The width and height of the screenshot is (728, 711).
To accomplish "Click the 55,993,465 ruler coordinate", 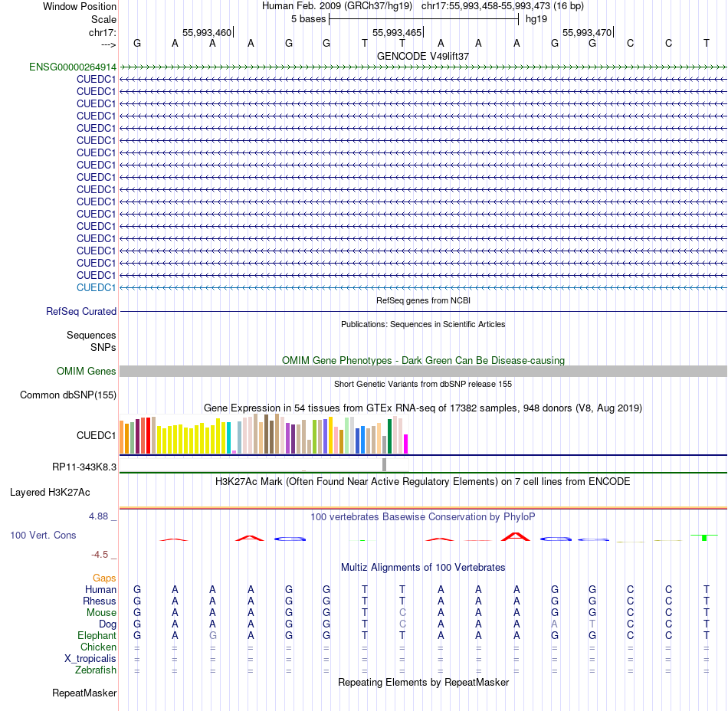I will click(x=397, y=32).
